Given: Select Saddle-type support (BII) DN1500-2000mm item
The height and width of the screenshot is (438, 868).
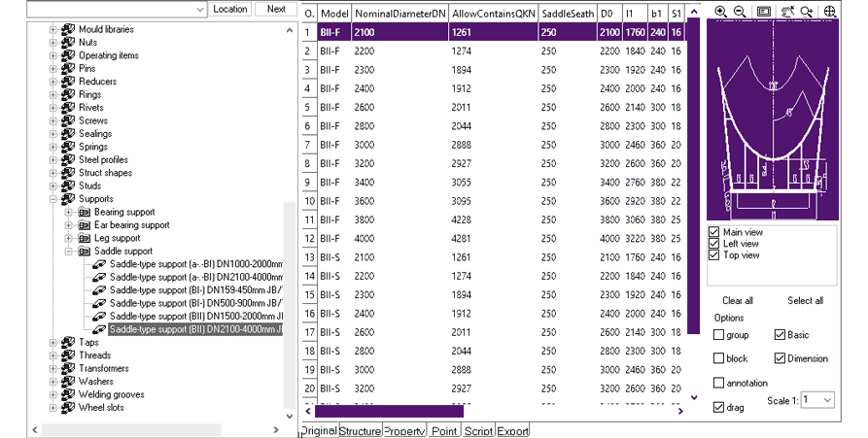Looking at the screenshot, I should (x=195, y=317).
